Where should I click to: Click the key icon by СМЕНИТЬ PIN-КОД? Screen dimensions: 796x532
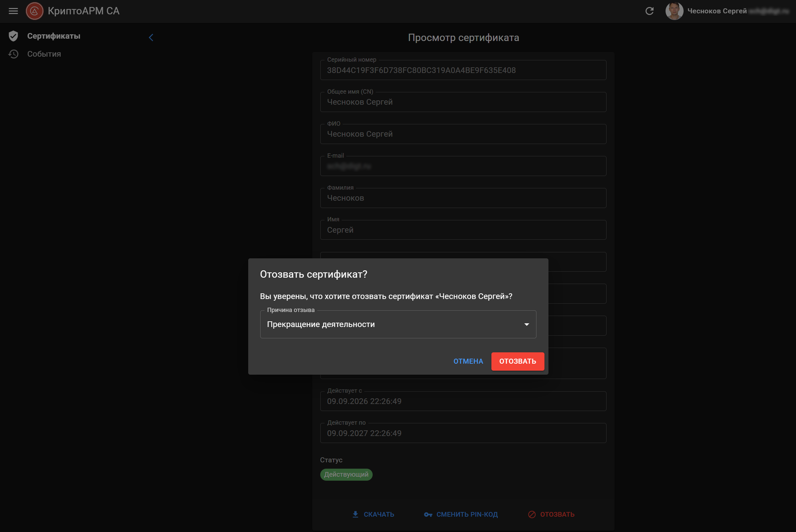(x=428, y=515)
